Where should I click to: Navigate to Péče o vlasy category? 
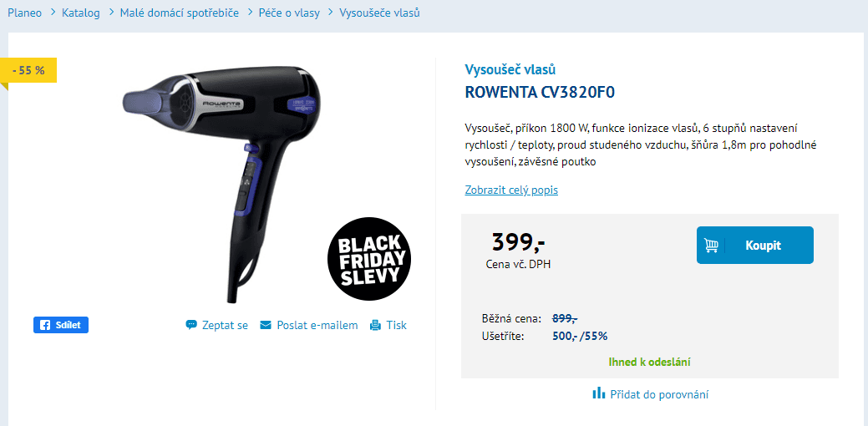[x=289, y=13]
